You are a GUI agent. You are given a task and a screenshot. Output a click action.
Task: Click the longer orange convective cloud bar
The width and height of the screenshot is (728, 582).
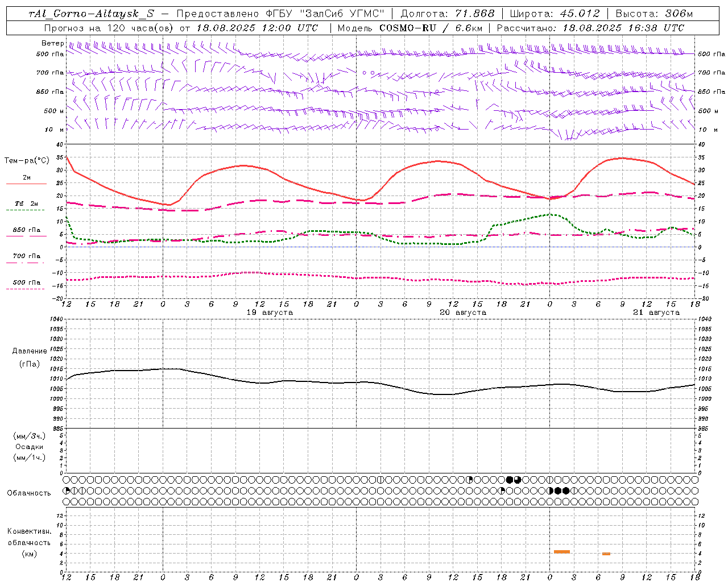click(x=562, y=552)
